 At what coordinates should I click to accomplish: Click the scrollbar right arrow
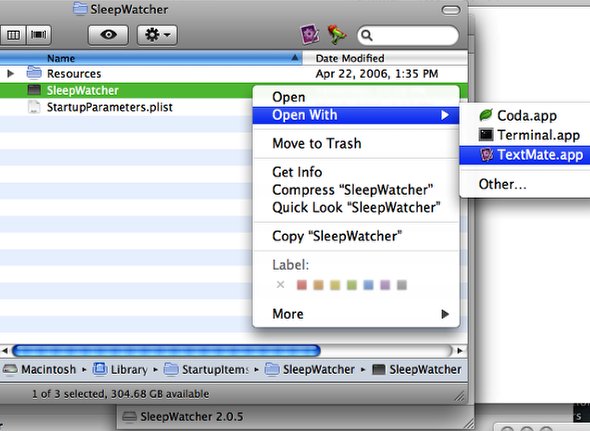[460, 351]
